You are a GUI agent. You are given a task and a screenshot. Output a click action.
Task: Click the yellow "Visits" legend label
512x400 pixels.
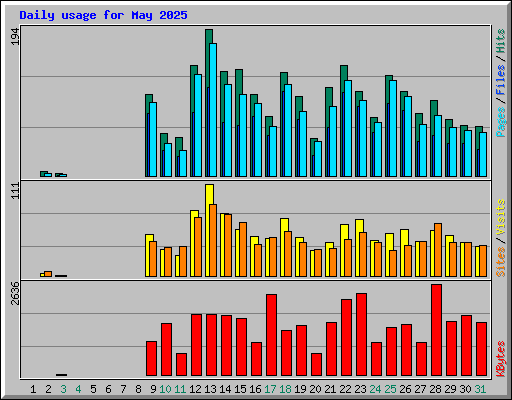501,217
